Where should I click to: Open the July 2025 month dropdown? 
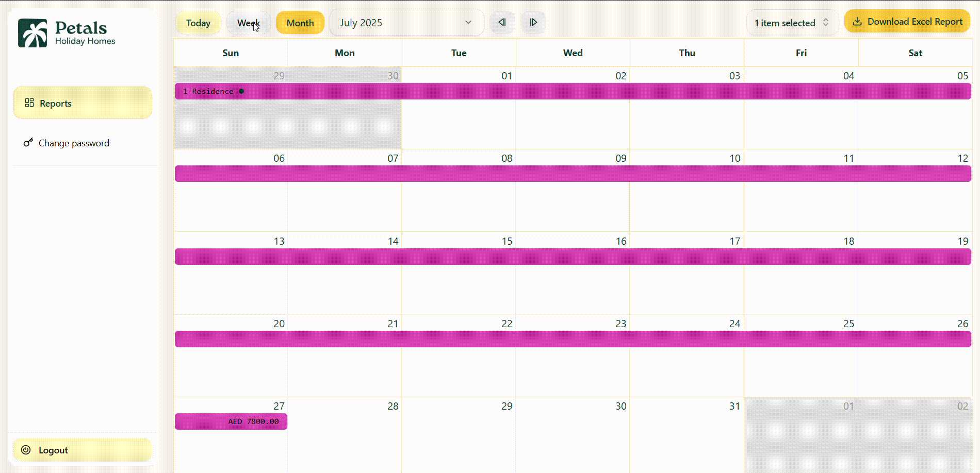click(406, 23)
